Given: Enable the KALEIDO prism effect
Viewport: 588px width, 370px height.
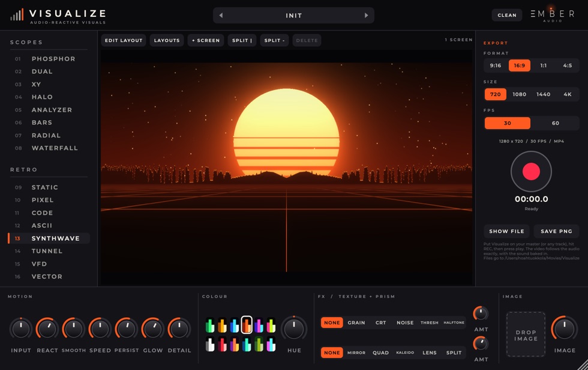Looking at the screenshot, I should click(x=405, y=353).
